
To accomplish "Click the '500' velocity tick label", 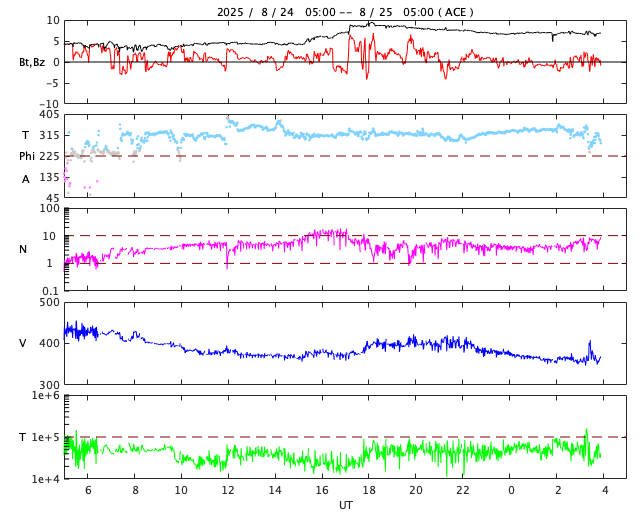I will [49, 303].
